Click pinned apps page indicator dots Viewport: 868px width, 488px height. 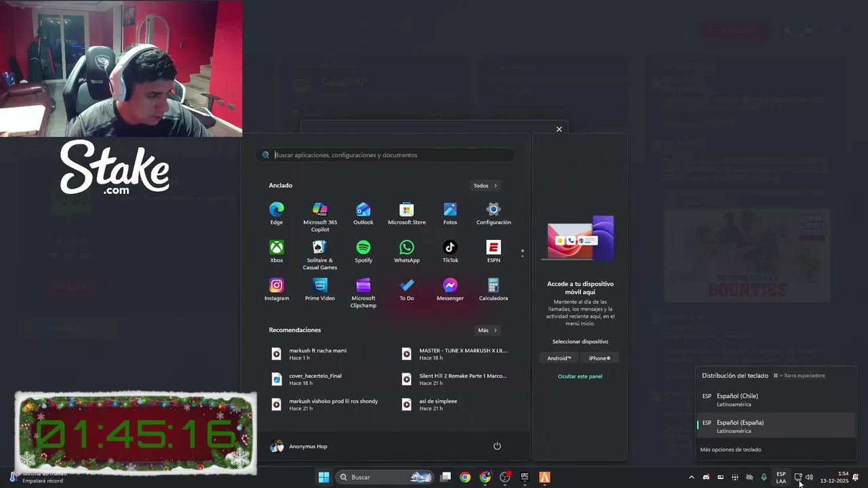coord(522,253)
